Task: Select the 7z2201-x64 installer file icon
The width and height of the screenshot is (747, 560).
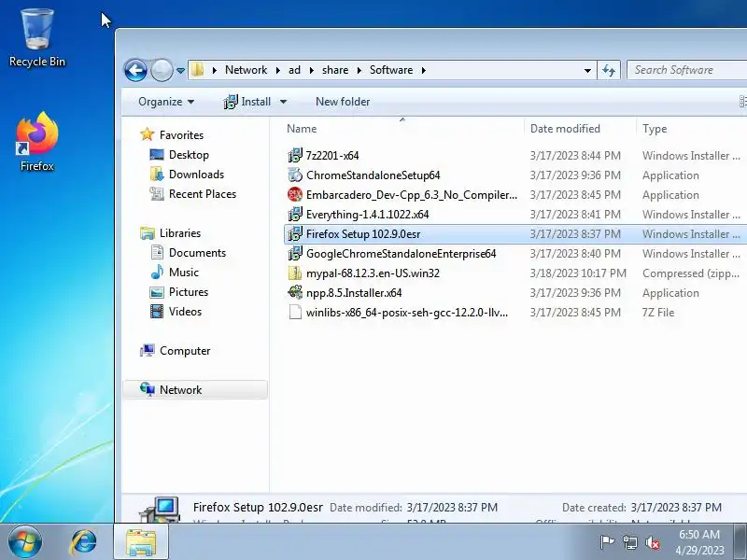Action: click(x=295, y=155)
